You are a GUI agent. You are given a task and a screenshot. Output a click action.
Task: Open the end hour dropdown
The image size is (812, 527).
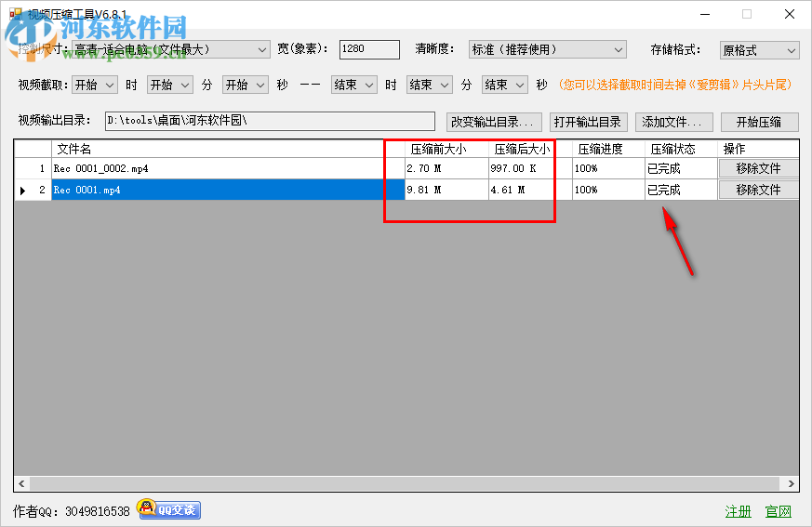354,85
